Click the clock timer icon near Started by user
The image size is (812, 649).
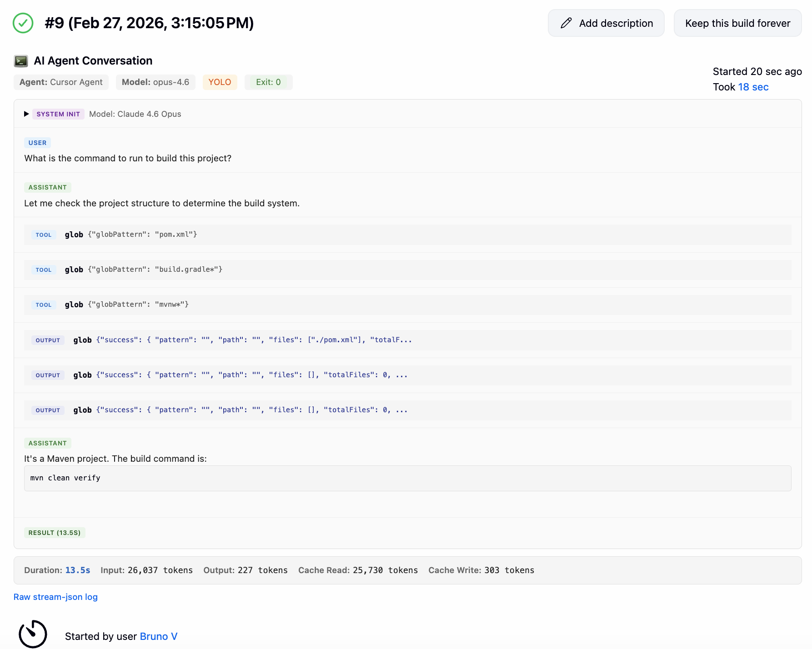pyautogui.click(x=33, y=633)
